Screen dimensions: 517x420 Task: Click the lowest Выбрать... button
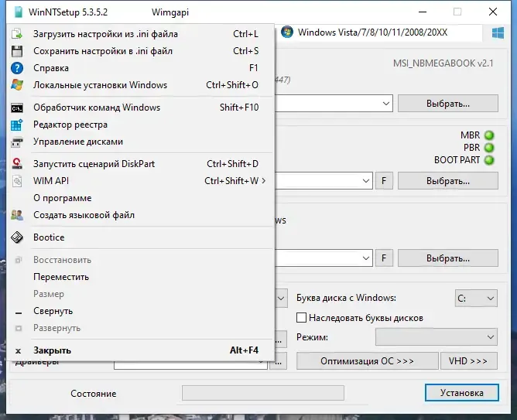[448, 258]
